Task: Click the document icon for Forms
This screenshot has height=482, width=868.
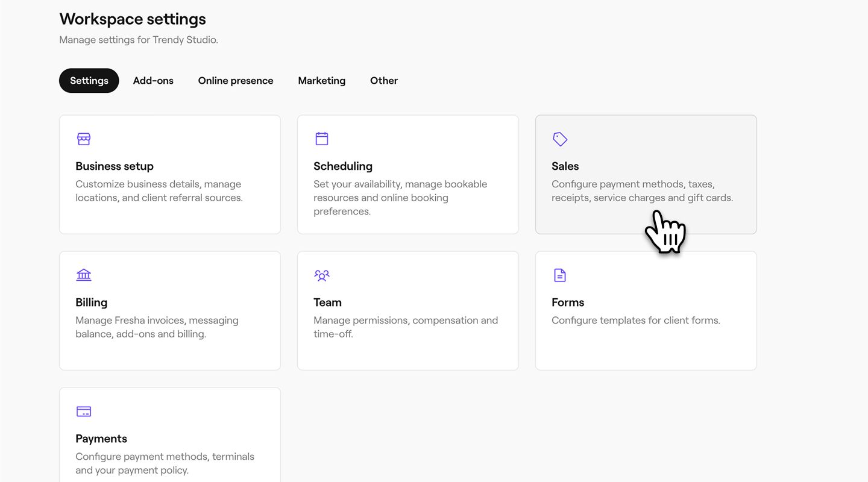Action: click(560, 275)
